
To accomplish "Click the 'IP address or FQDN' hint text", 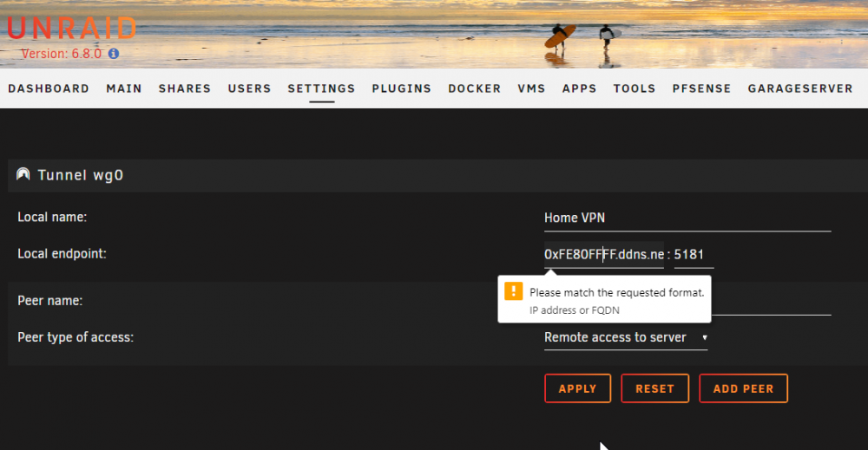I will (x=574, y=310).
